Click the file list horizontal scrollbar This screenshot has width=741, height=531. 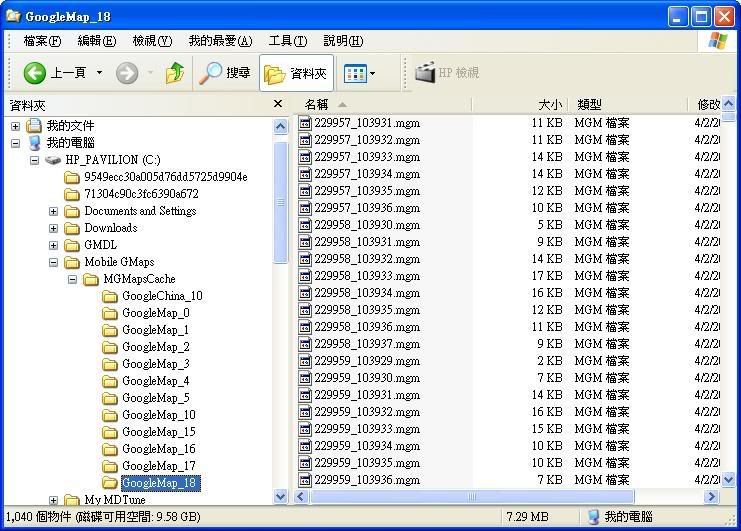(472, 496)
